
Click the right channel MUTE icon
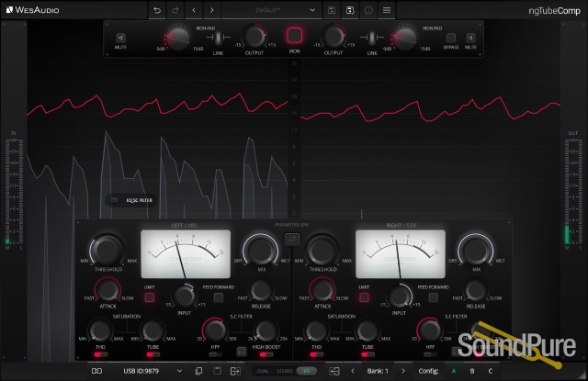tap(470, 38)
